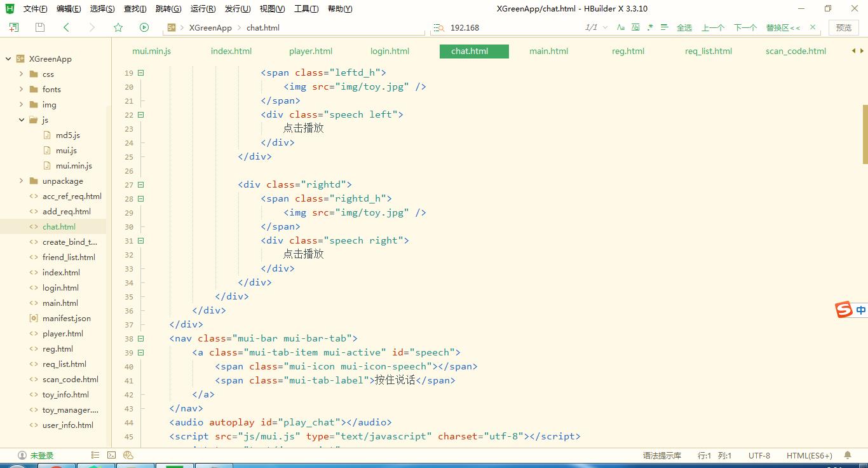Switch to the player.html tab
The height and width of the screenshot is (468, 868).
click(x=311, y=51)
